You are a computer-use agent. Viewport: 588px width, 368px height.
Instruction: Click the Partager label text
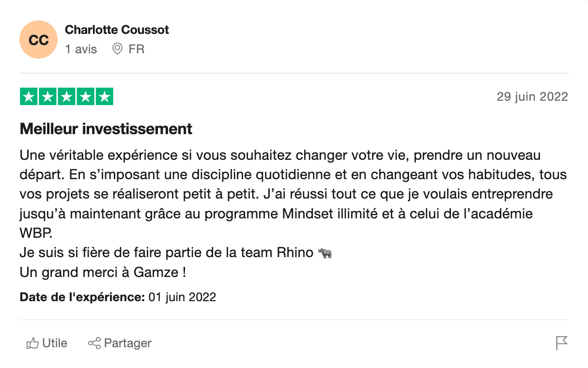[128, 343]
